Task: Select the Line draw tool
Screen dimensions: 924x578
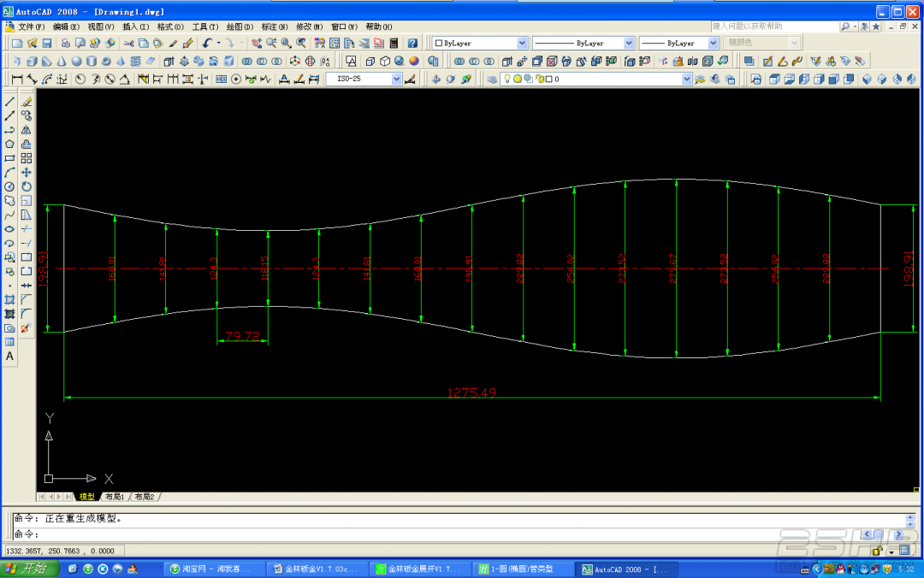Action: 9,102
